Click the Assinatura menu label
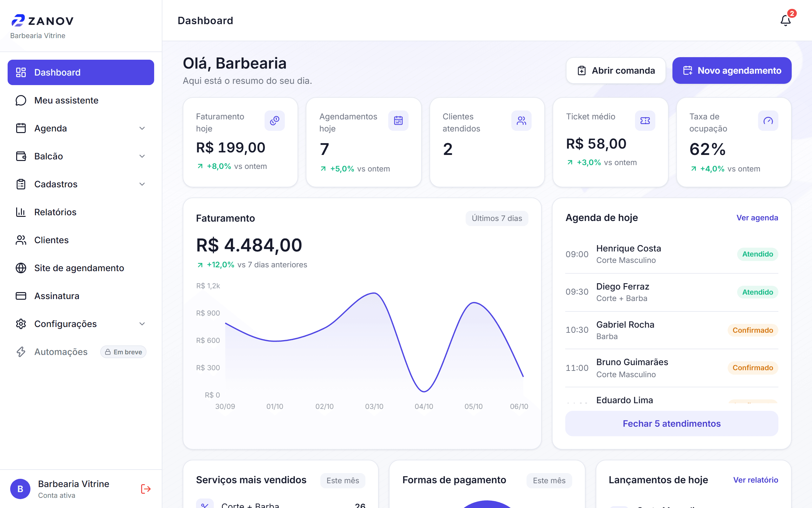The width and height of the screenshot is (812, 508). click(57, 296)
